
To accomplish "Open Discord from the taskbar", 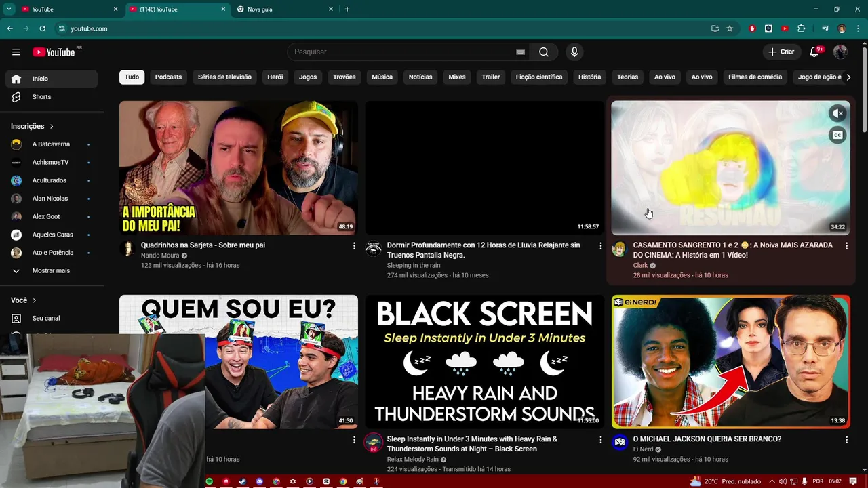I will point(259,481).
